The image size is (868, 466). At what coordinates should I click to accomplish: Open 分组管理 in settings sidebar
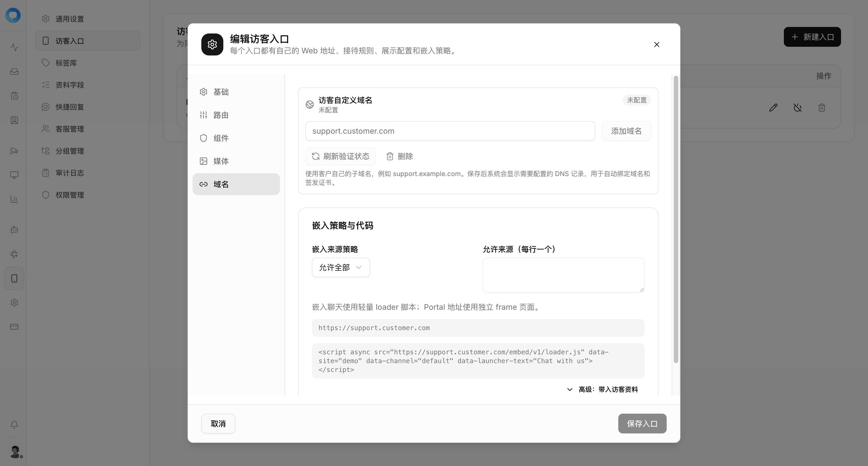coord(88,151)
